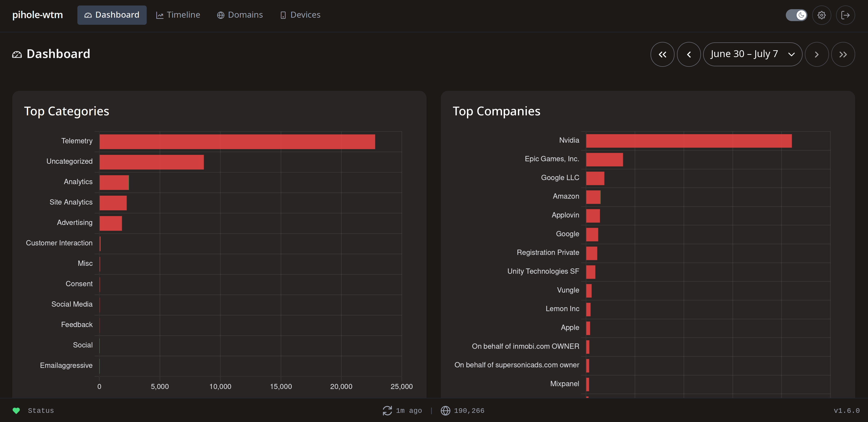
Task: Go to previous period with left chevron
Action: tap(689, 54)
